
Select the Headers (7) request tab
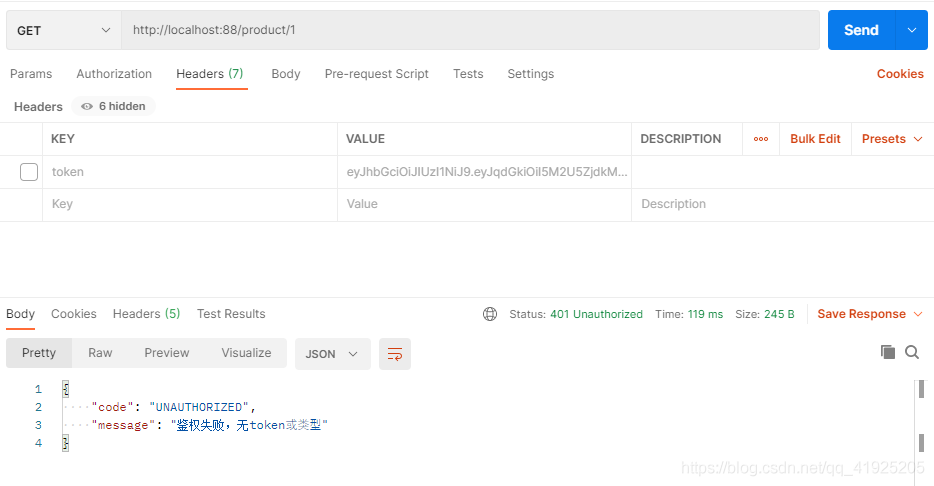coord(210,74)
